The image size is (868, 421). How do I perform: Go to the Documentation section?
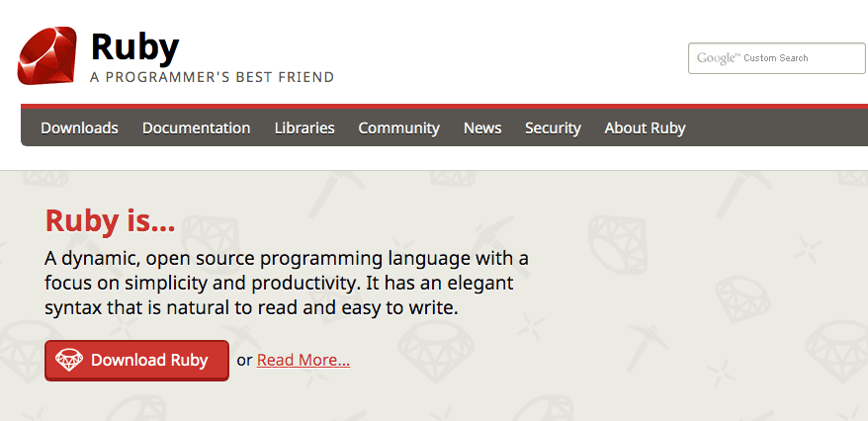(196, 127)
